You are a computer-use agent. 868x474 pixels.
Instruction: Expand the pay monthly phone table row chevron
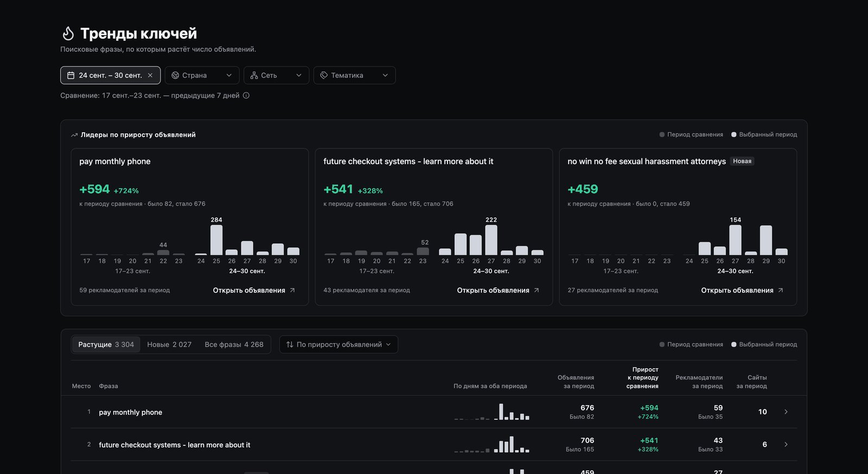786,412
